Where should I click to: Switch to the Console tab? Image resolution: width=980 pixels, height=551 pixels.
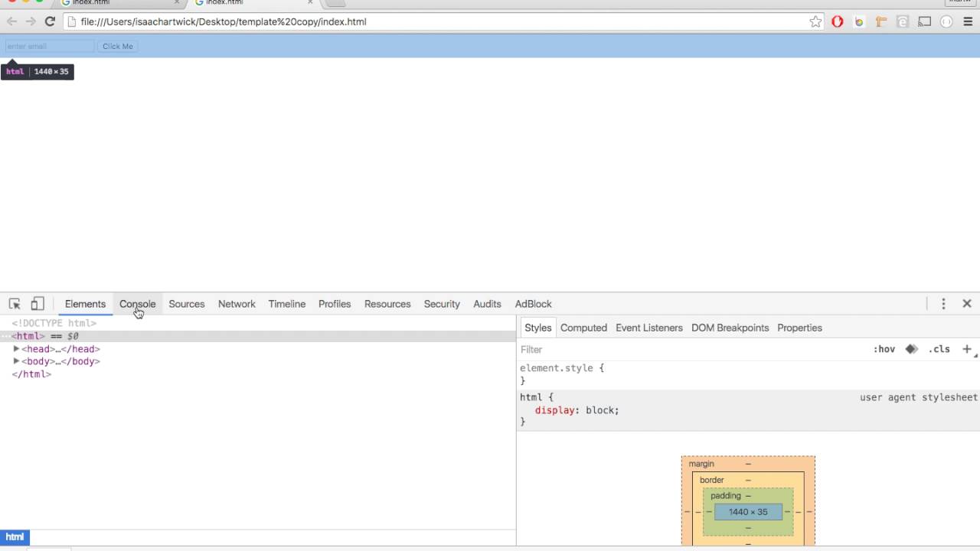click(x=137, y=304)
